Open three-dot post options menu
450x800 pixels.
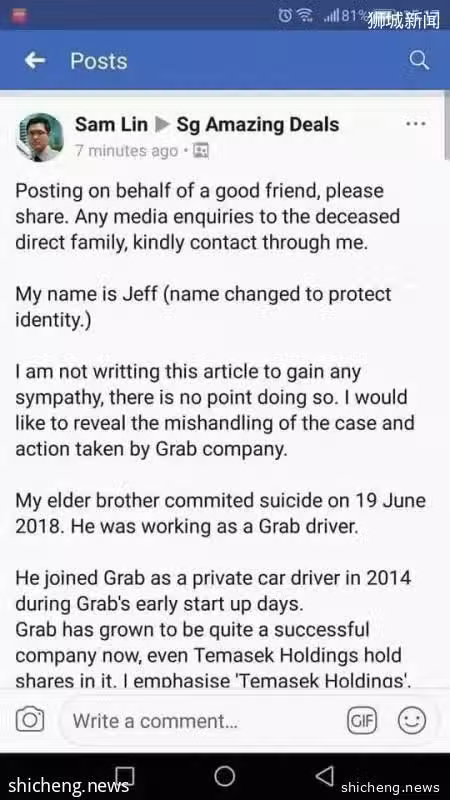(x=416, y=124)
